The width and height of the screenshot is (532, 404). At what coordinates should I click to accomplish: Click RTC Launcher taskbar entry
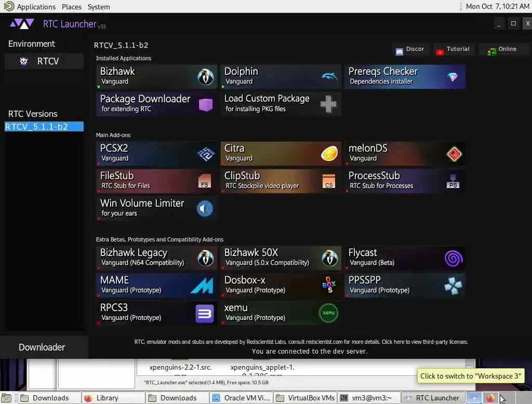pyautogui.click(x=433, y=398)
